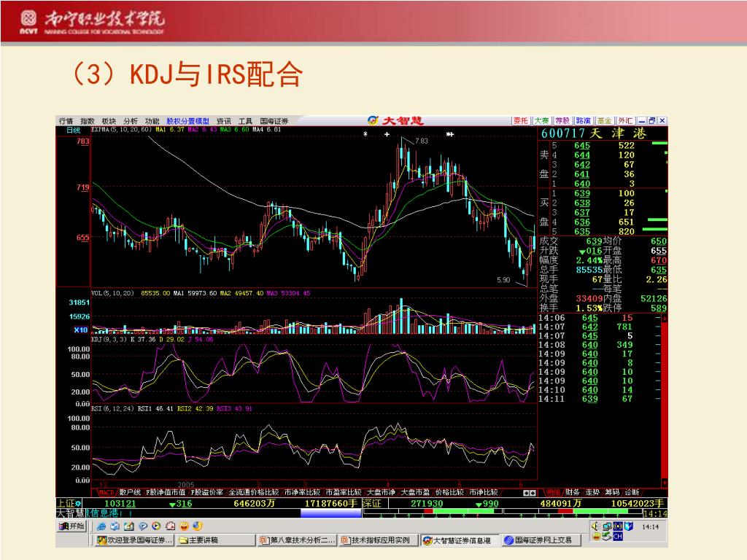Open 大智慧证券信息港 taskbar button
Viewport: 747px width, 560px height.
coord(460,540)
